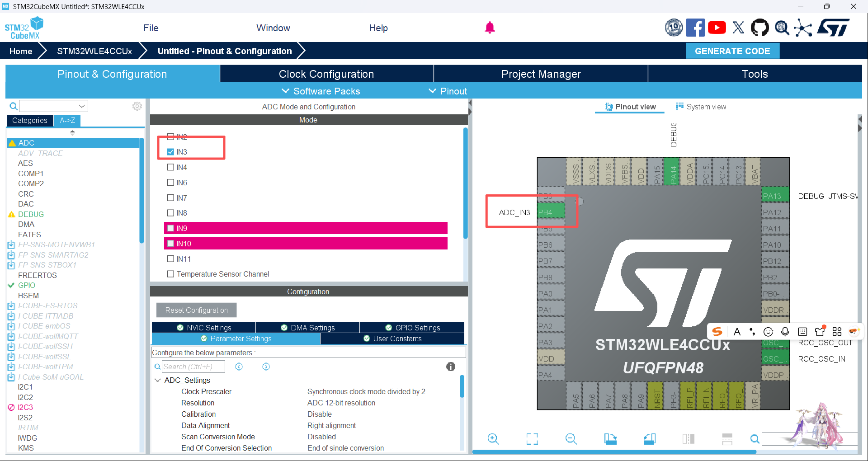Go to next parameter search result
The width and height of the screenshot is (868, 461).
click(266, 367)
